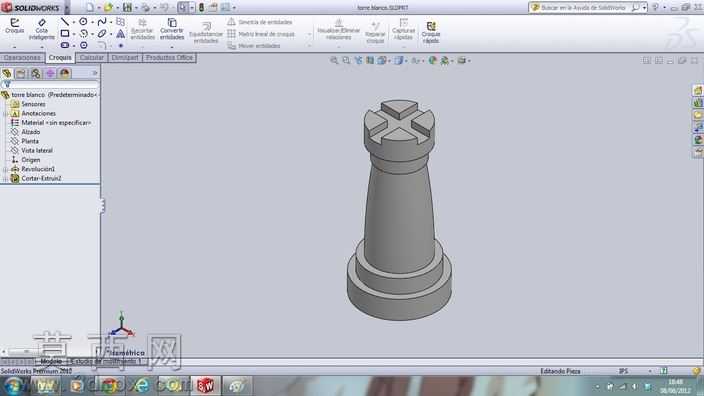Click the Croquis sketch tool icon
Image resolution: width=704 pixels, height=396 pixels.
14,26
